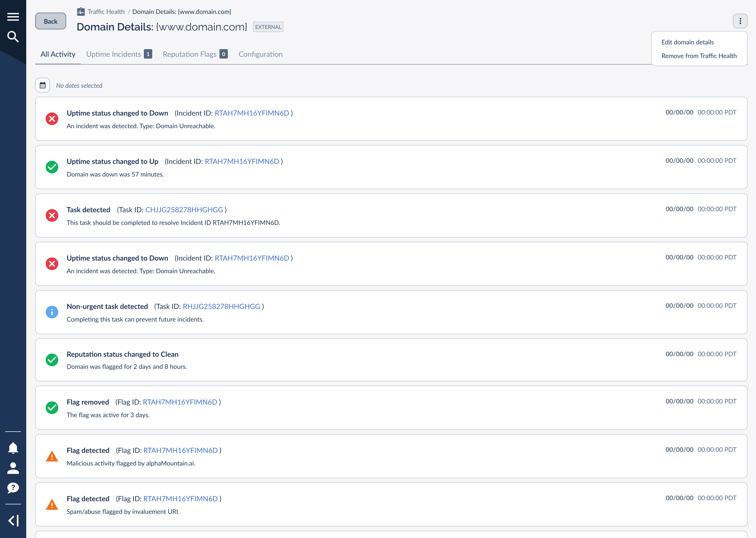Click red error icon on first Uptime Down row
756x538 pixels.
[52, 118]
